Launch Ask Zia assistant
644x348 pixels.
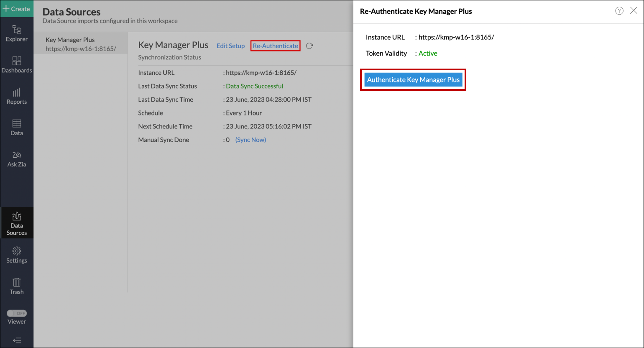[17, 159]
